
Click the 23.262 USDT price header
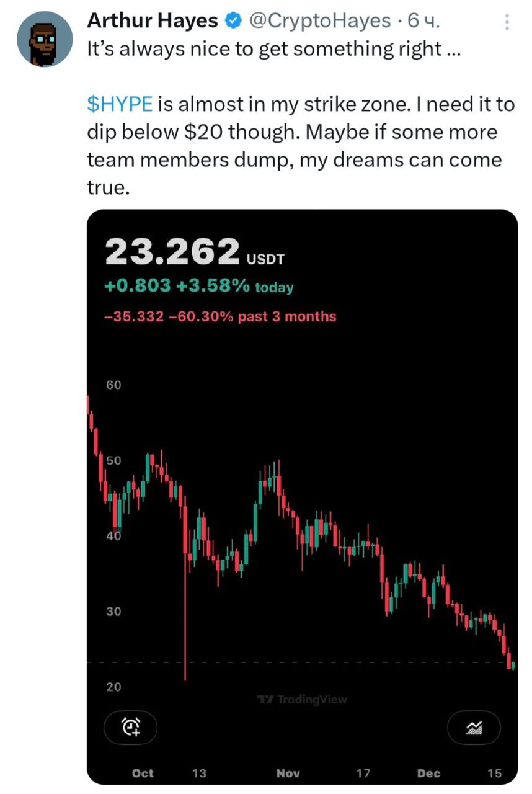point(195,252)
